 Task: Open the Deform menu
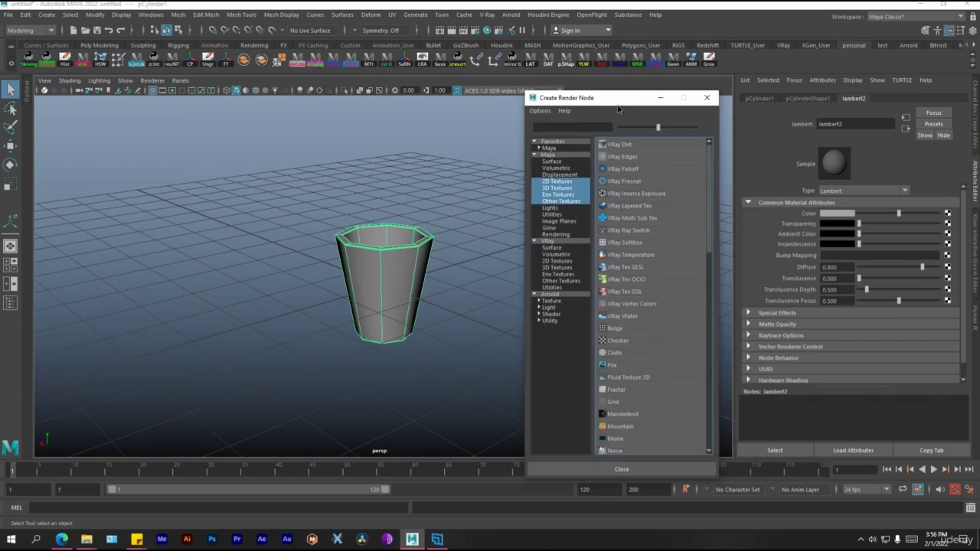(371, 15)
